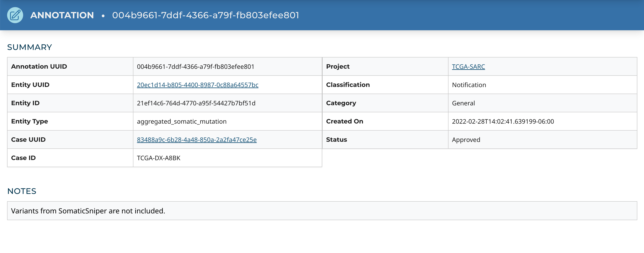644x253 pixels.
Task: Click the SomaticSniper note text
Action: click(x=88, y=211)
